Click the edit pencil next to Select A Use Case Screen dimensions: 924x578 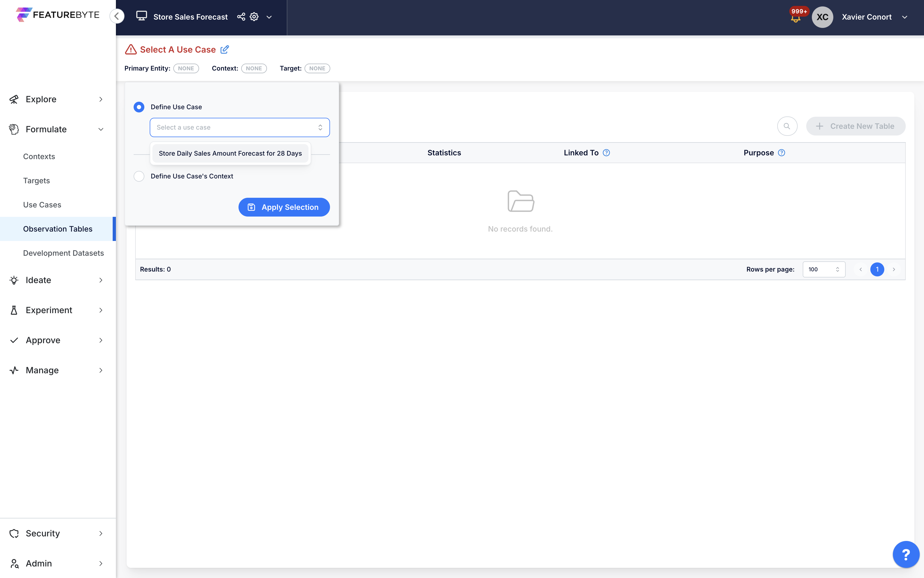point(225,49)
